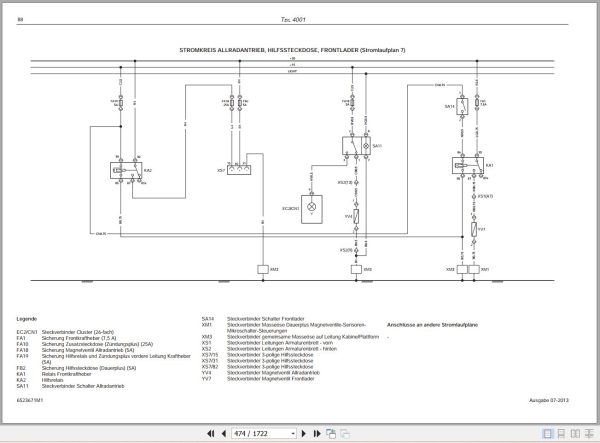Switch to two-page continuous scrolling view
The image size is (600, 443).
(589, 433)
